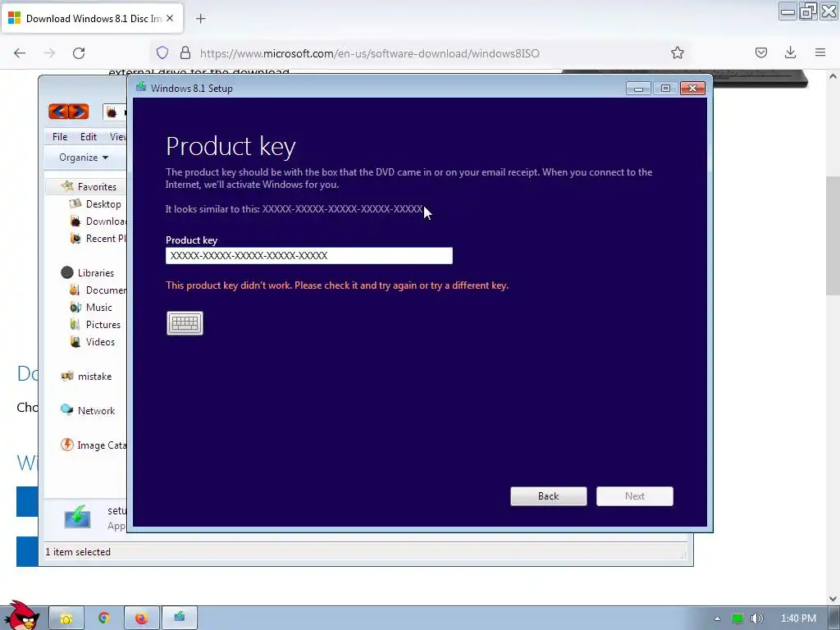The width and height of the screenshot is (840, 630).
Task: Open a new browser tab
Action: pos(200,19)
